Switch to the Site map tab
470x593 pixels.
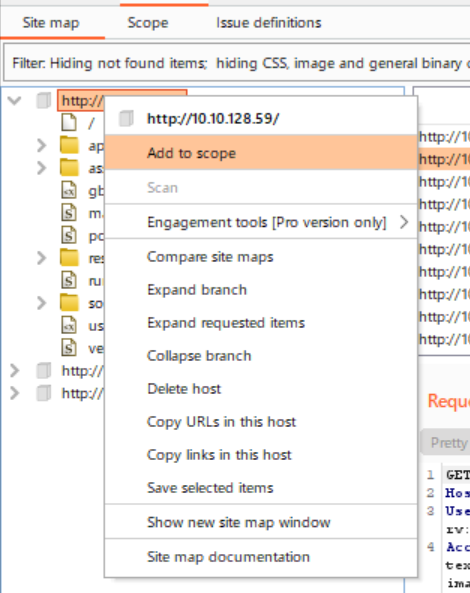[x=51, y=23]
